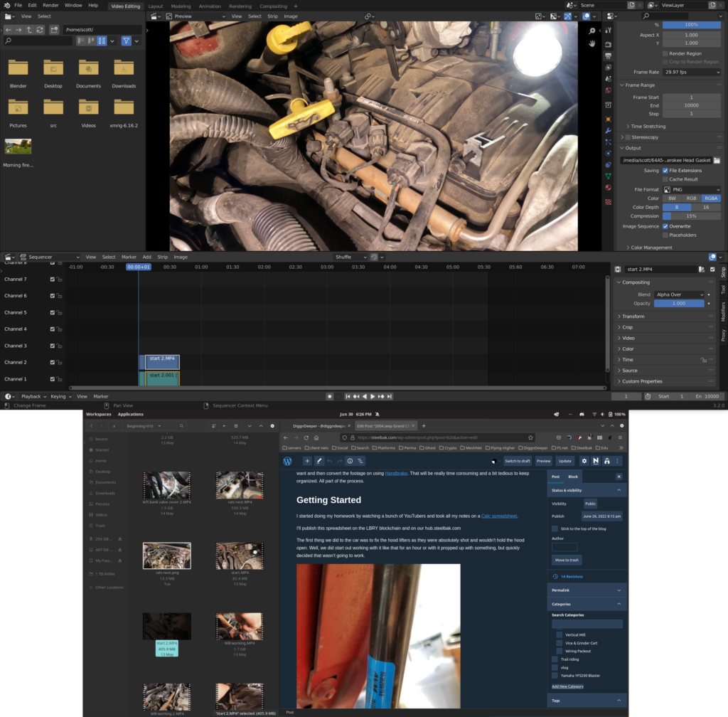Go to parent directory in Blender file browser
This screenshot has width=728, height=717.
29,29
